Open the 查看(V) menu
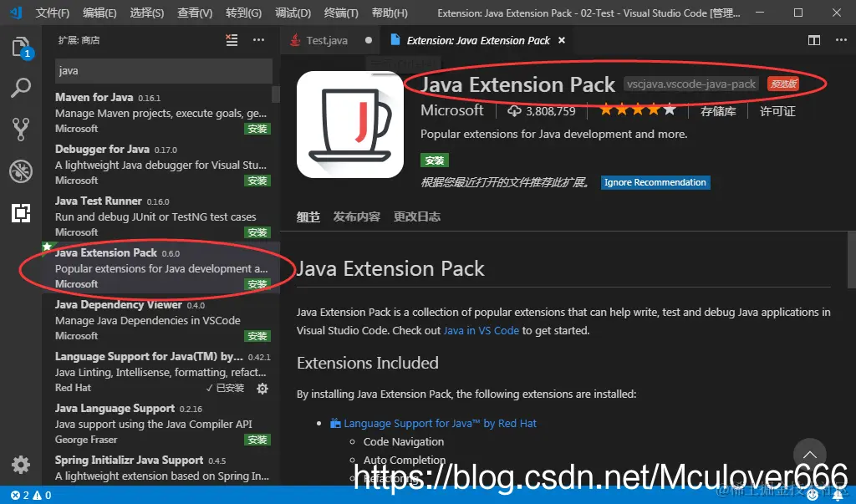Viewport: 856px width, 504px height. coord(195,13)
